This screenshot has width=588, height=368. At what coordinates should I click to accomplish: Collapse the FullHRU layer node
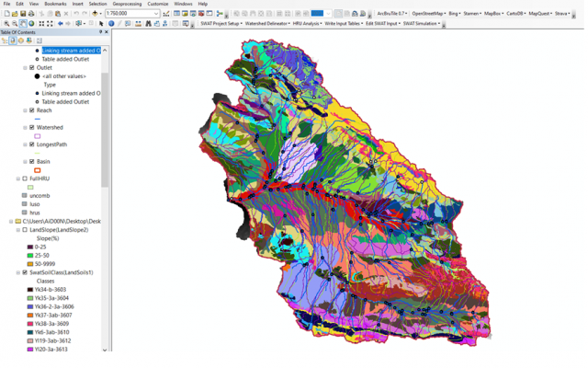(x=18, y=178)
